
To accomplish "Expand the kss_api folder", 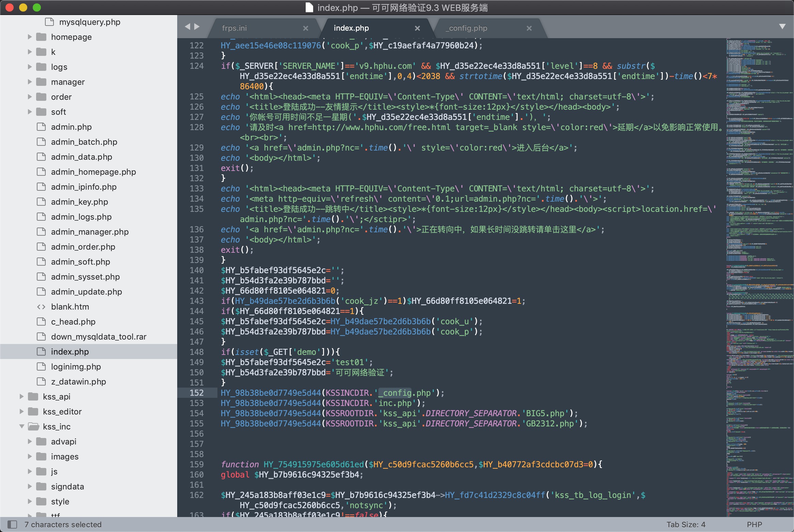I will pos(21,396).
